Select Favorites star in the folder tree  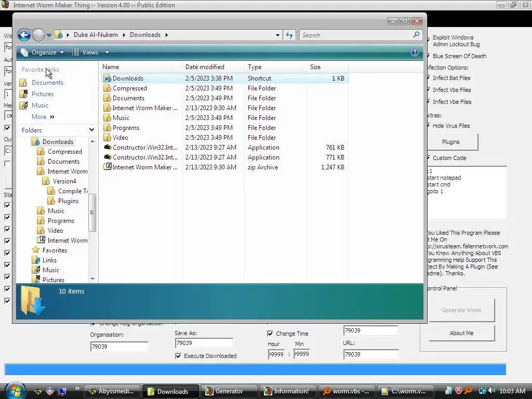pos(36,250)
